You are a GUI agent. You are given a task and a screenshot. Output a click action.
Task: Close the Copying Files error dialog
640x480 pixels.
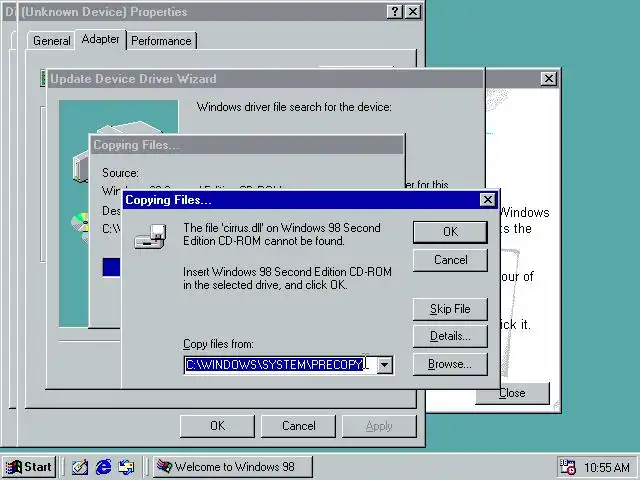(x=488, y=200)
